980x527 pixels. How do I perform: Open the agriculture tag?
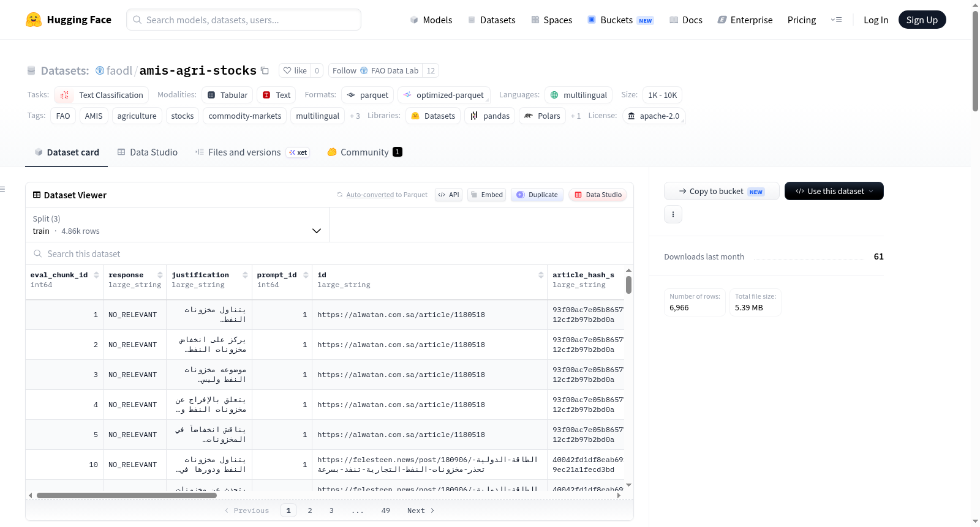137,116
